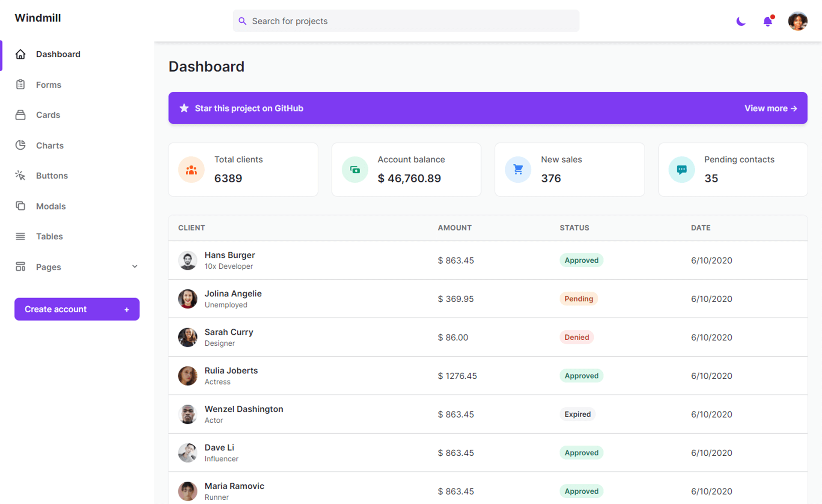Viewport: 822px width, 504px height.
Task: Click View more on the GitHub banner
Action: [770, 108]
